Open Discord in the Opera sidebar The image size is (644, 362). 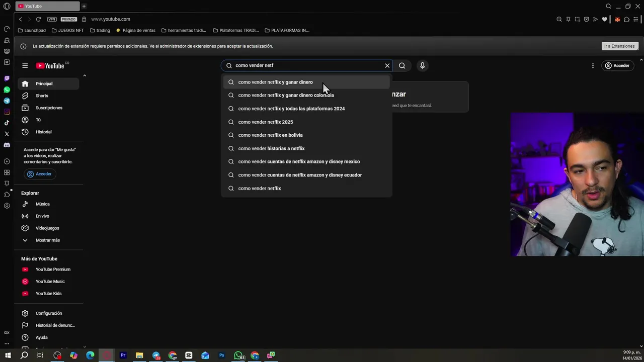click(x=7, y=145)
